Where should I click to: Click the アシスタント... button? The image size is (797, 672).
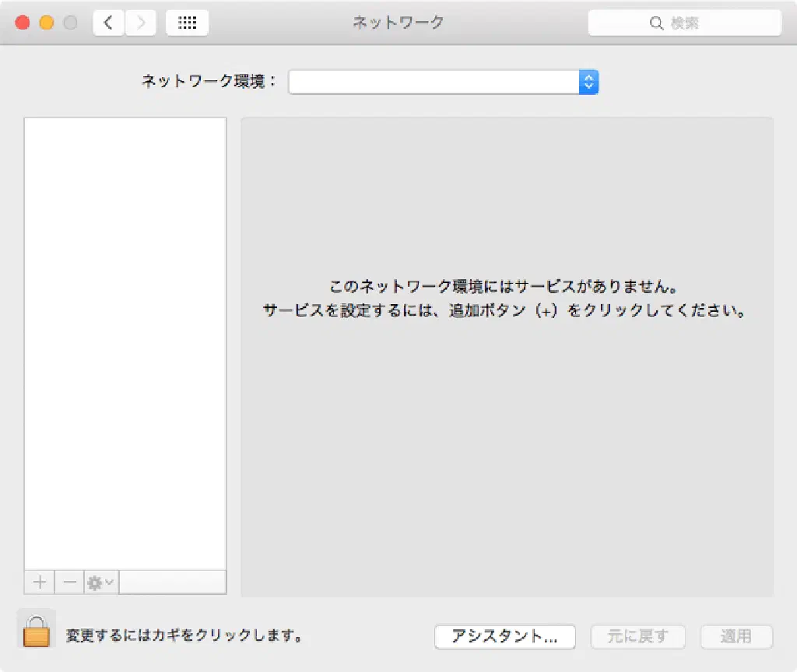(504, 636)
